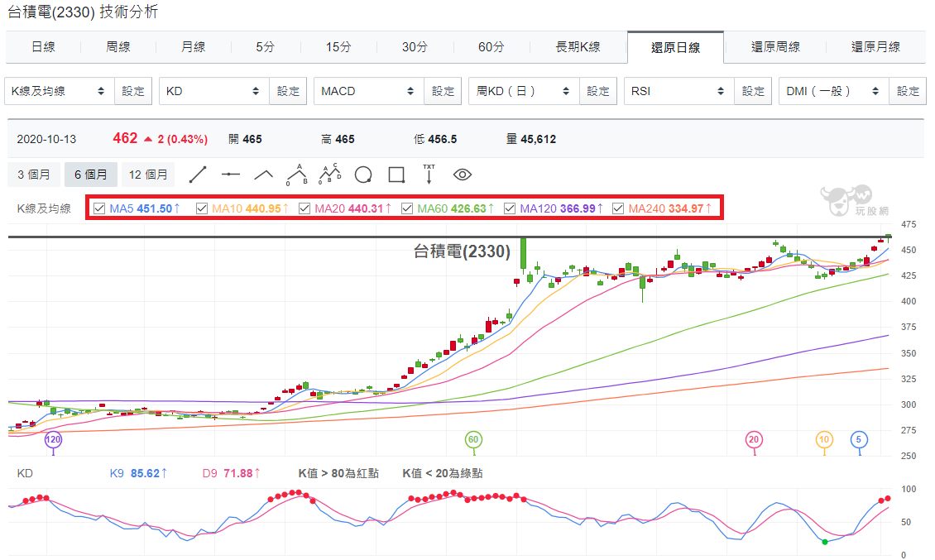Select the A-B wave drawing tool

click(297, 175)
